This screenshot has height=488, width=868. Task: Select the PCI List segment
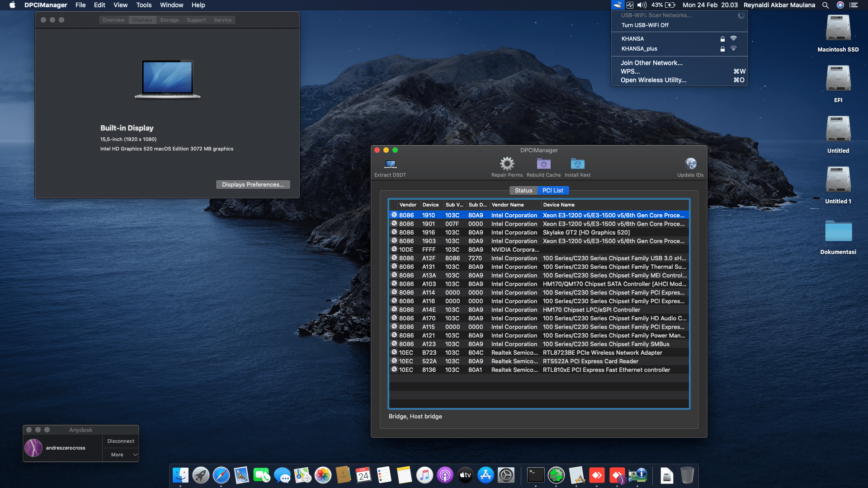pos(552,191)
